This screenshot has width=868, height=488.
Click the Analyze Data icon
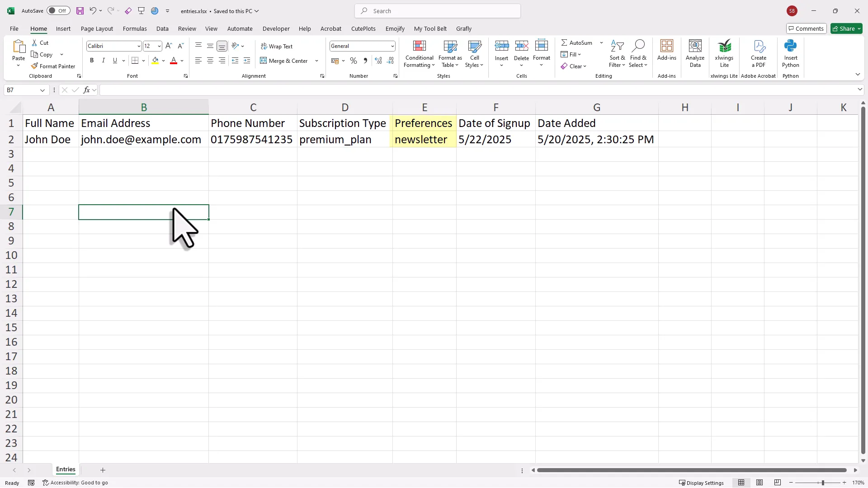[695, 46]
